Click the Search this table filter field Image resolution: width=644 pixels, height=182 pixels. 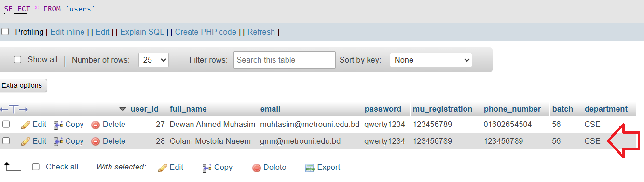coord(285,60)
